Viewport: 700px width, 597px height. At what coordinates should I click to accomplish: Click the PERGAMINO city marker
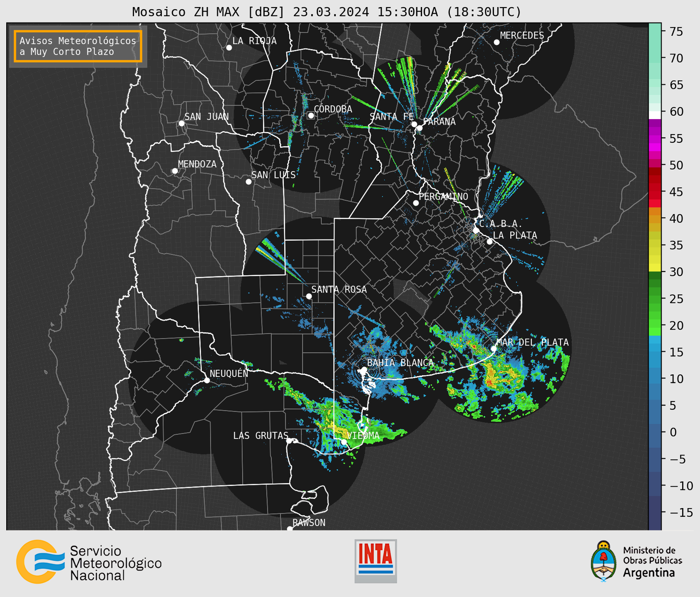pos(416,203)
